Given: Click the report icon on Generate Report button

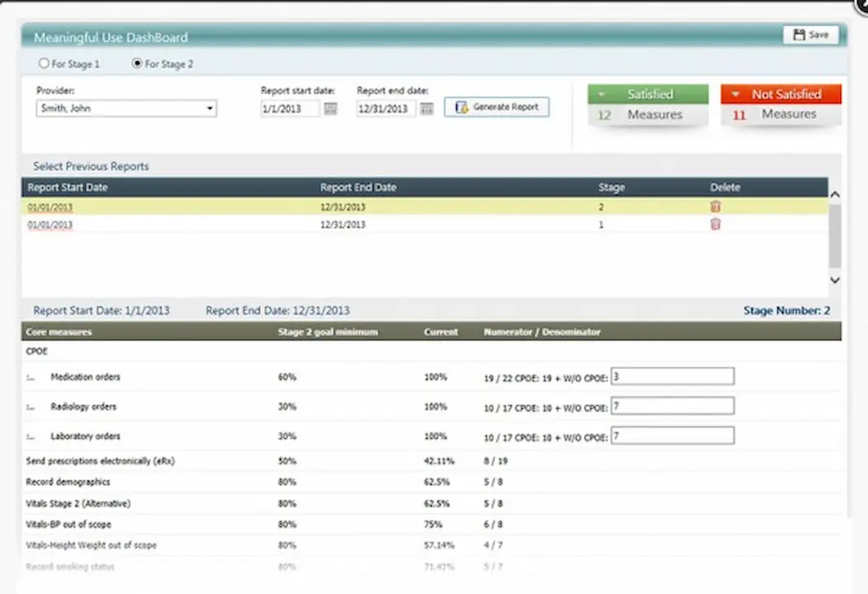Looking at the screenshot, I should point(460,107).
